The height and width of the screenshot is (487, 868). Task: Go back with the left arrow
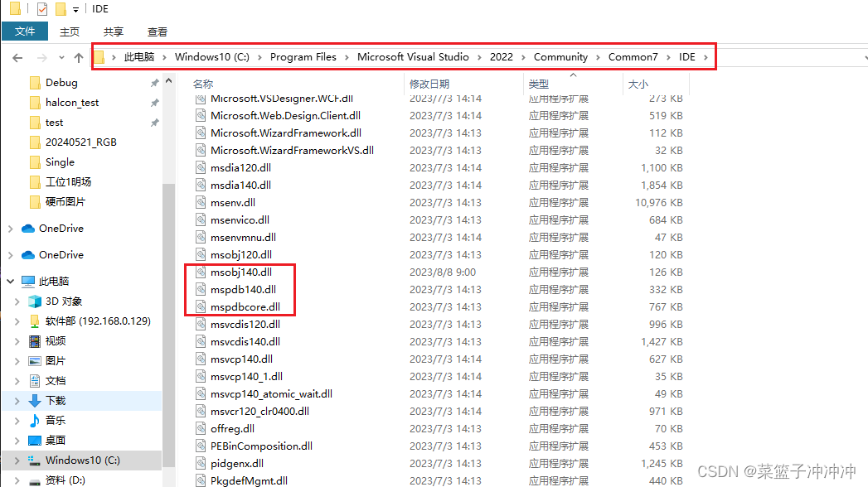point(17,57)
